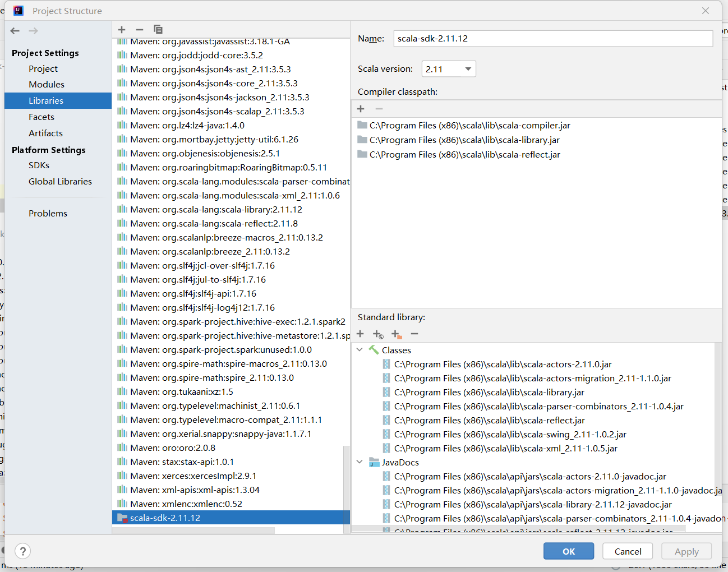This screenshot has width=728, height=572.
Task: Collapse the JavaDocs tree node
Action: pyautogui.click(x=360, y=462)
